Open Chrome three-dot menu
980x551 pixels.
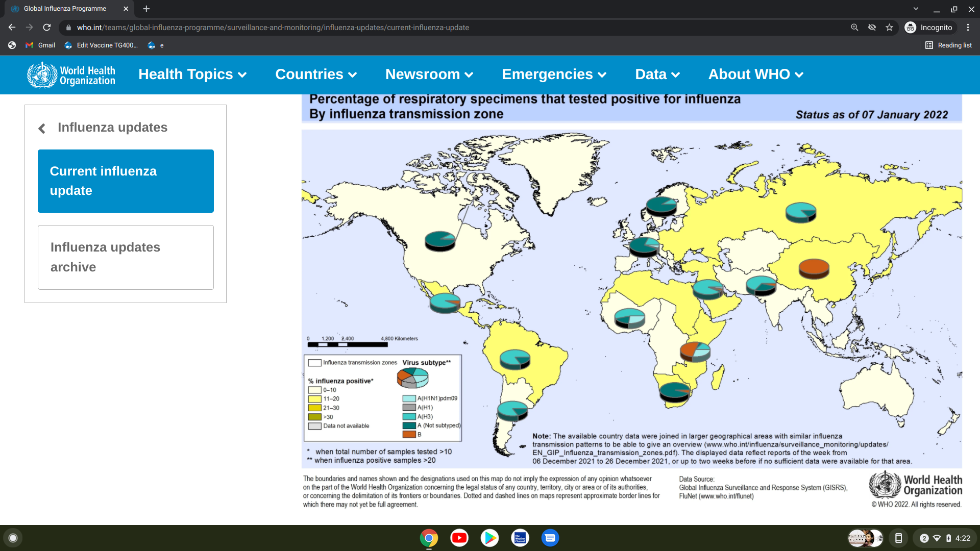pos(968,28)
